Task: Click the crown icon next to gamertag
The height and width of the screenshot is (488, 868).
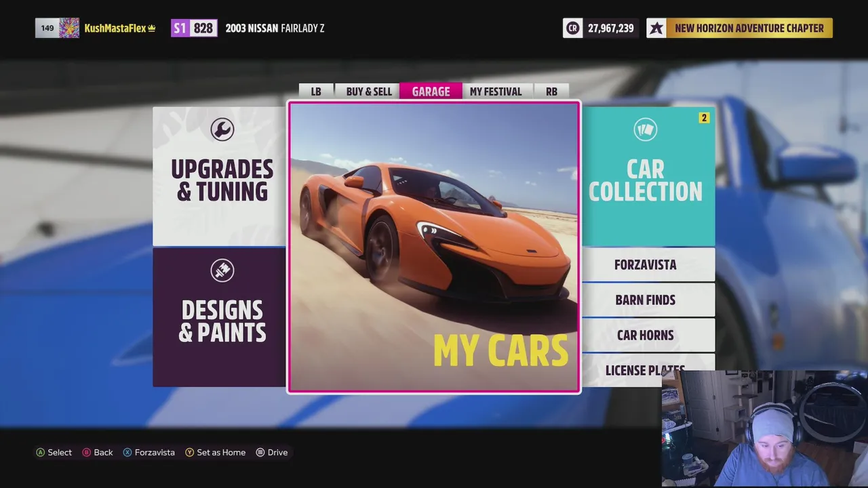Action: (152, 28)
